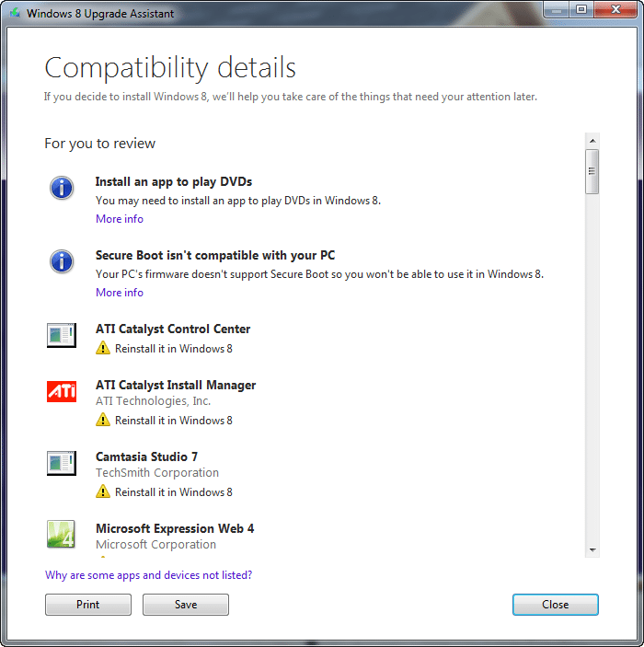Click the 'Compatibility details' page heading
Image resolution: width=644 pixels, height=647 pixels.
coord(170,68)
